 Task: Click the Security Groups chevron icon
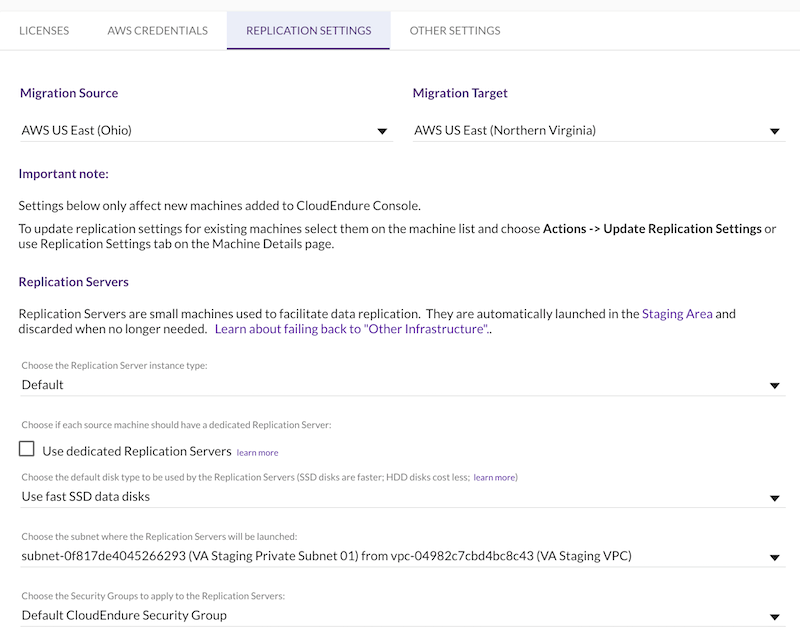[775, 615]
